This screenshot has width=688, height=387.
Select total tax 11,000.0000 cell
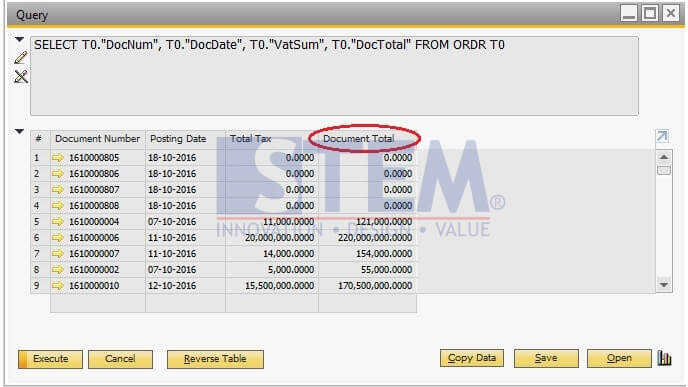point(272,222)
